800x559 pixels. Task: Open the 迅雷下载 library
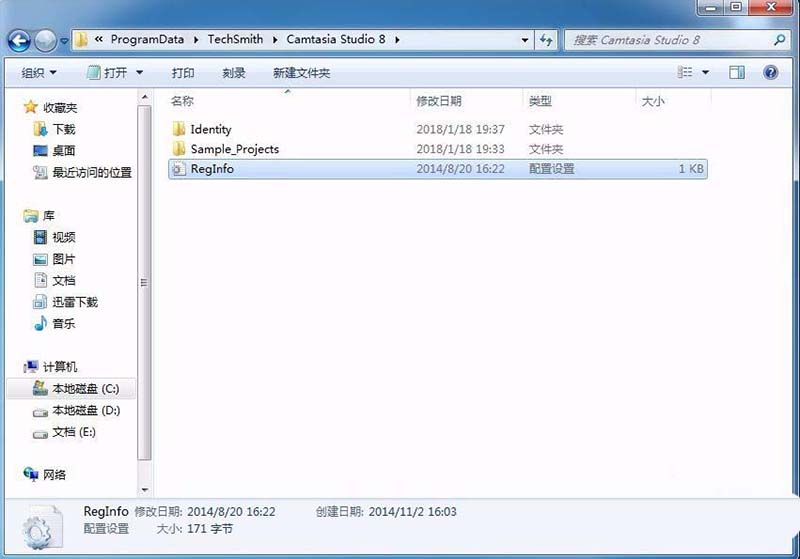click(x=75, y=302)
